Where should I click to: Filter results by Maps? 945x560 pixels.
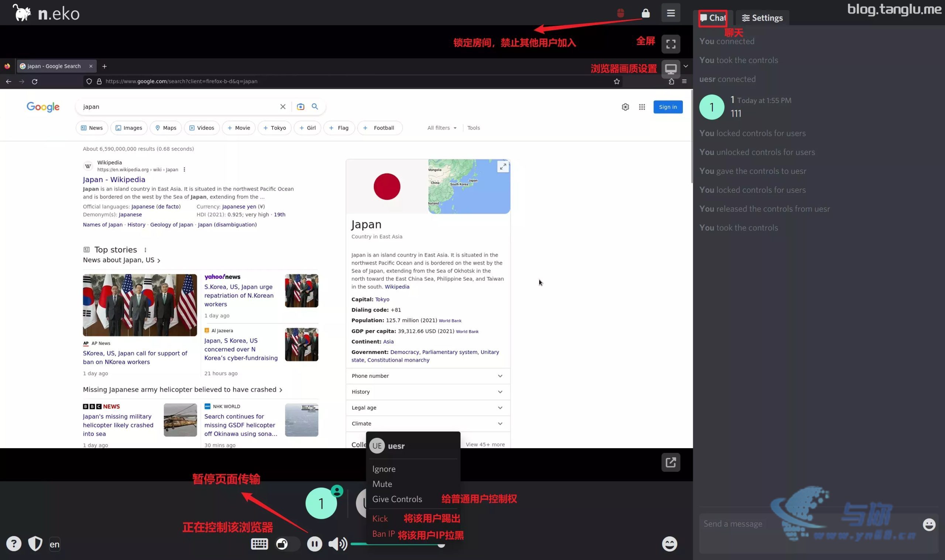[166, 128]
